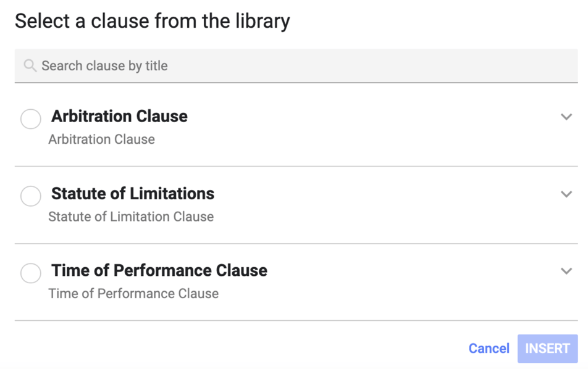Image resolution: width=588 pixels, height=369 pixels.
Task: Select the Time of Performance Clause radio button
Action: pos(30,273)
